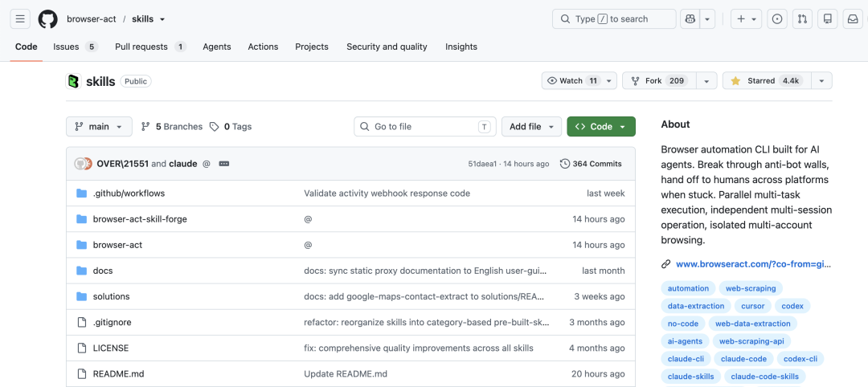Click the Go to file search field
Viewport: 868px width, 387px height.
[425, 127]
